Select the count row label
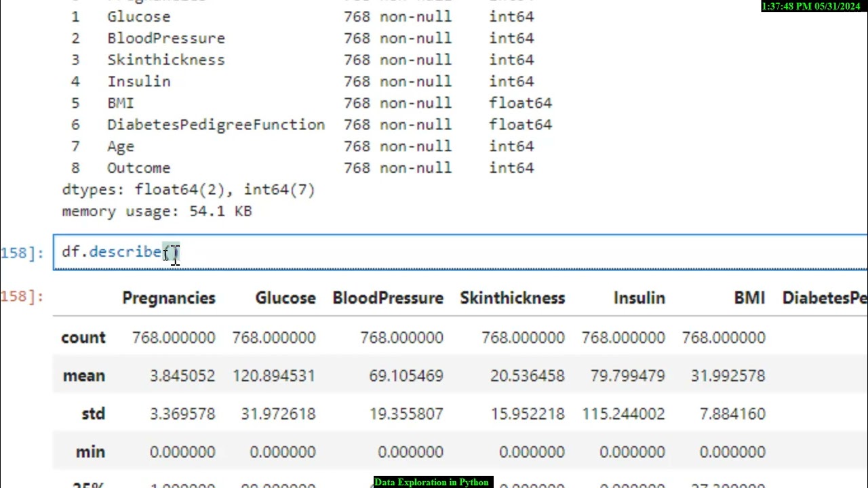The image size is (868, 488). coord(83,338)
